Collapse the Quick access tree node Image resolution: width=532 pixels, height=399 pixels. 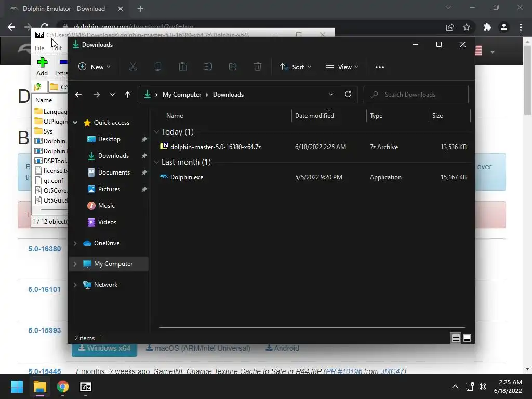click(75, 123)
